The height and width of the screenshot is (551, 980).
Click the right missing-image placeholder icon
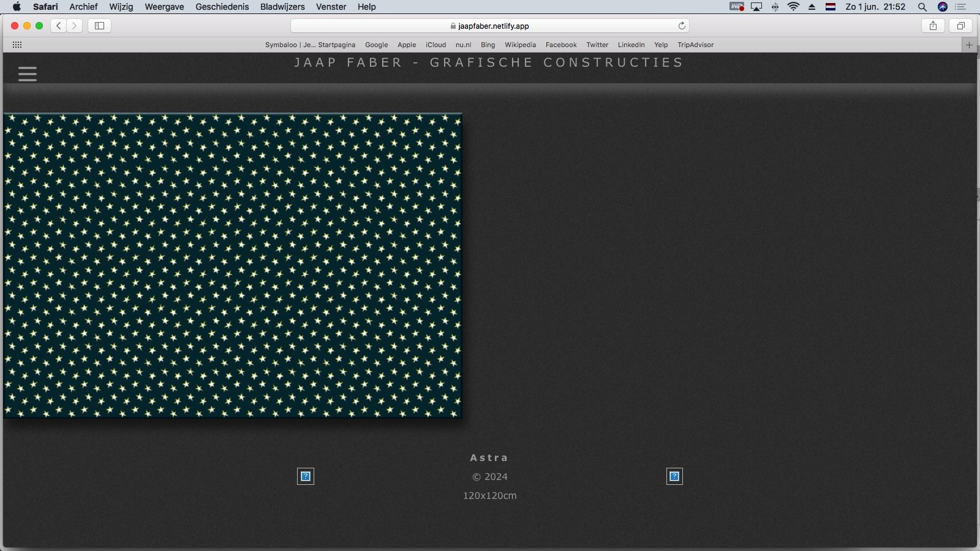[674, 476]
